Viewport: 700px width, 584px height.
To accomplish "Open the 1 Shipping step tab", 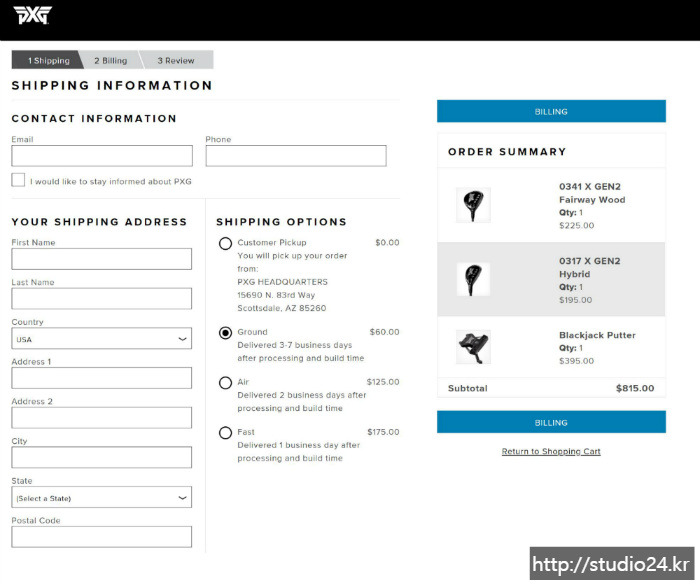I will 47,60.
